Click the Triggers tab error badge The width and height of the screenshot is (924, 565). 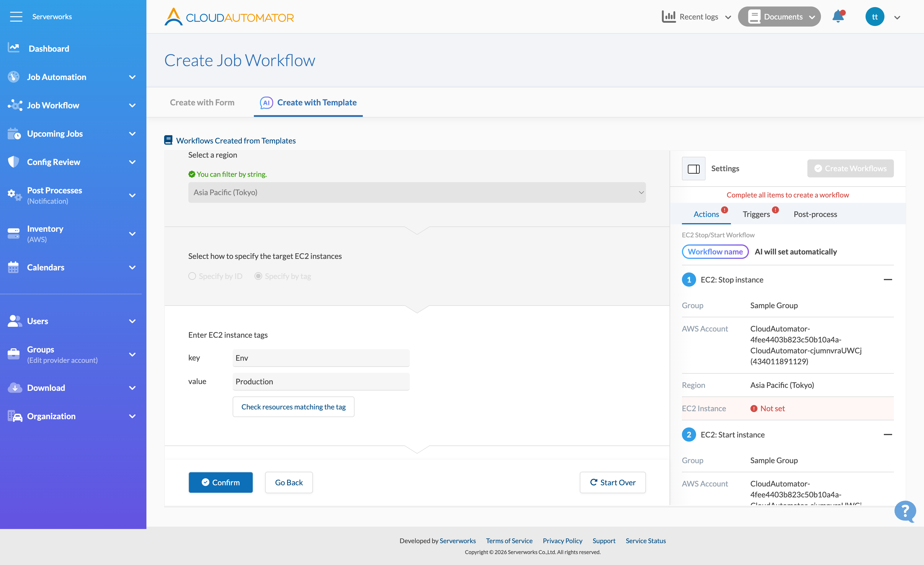[x=776, y=210]
